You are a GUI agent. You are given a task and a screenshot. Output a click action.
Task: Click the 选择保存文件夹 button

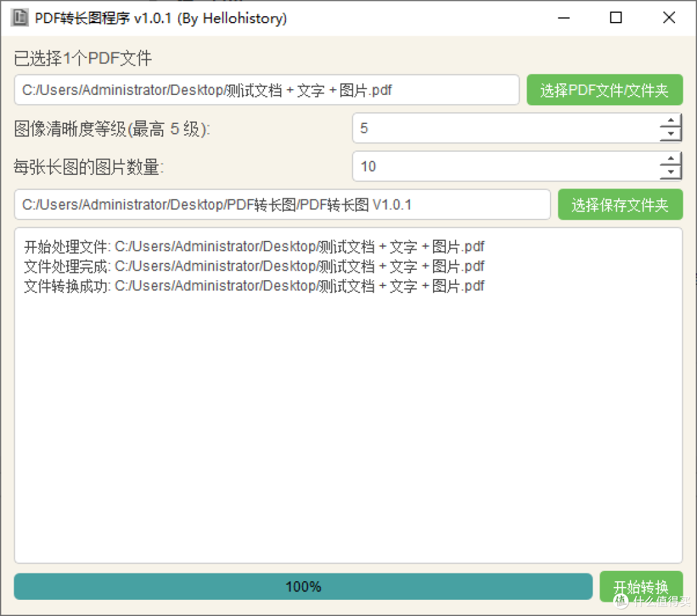pyautogui.click(x=620, y=205)
